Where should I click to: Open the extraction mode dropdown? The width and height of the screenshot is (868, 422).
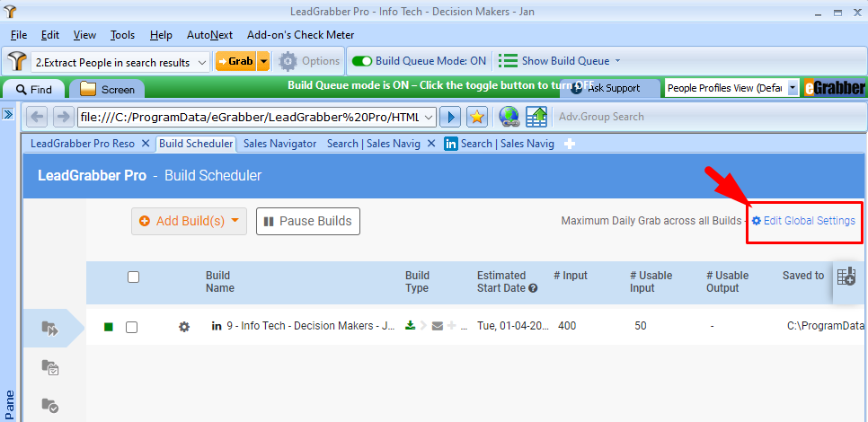tap(202, 63)
